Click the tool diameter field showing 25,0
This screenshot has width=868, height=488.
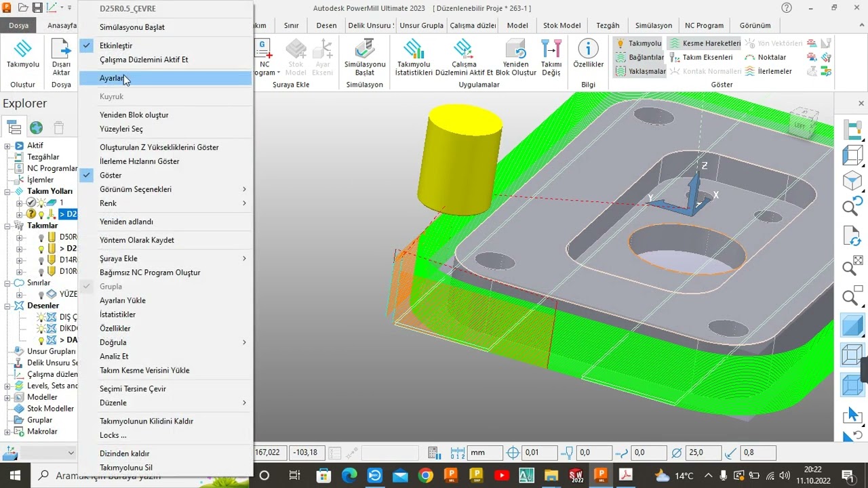[704, 453]
